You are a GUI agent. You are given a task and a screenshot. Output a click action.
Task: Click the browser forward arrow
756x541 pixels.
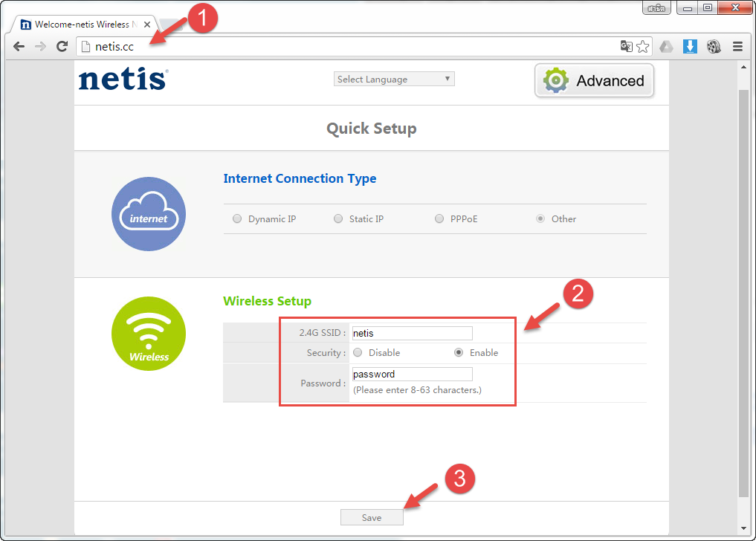(40, 46)
